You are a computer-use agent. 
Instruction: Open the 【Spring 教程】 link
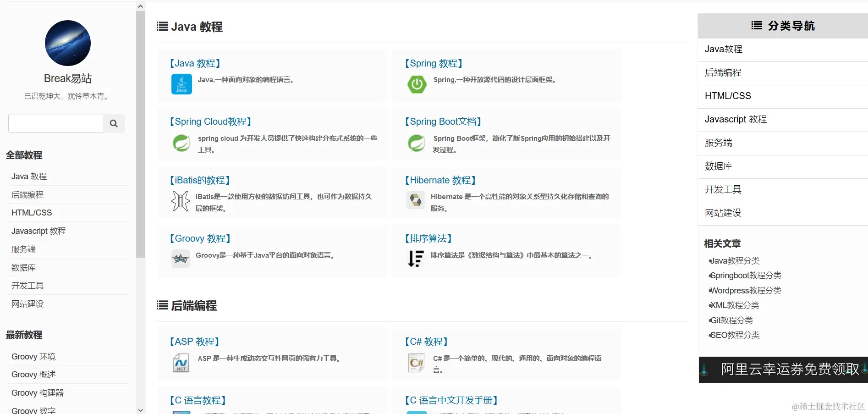point(433,63)
